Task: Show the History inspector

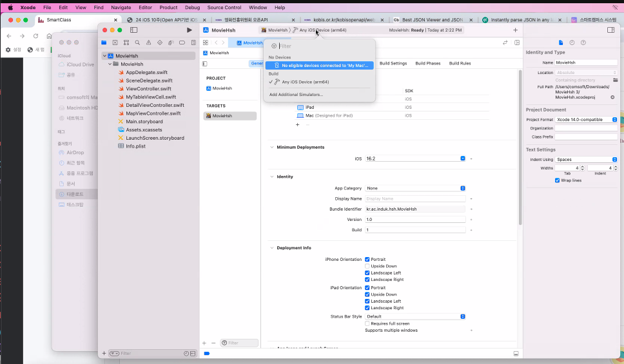Action: tap(572, 43)
